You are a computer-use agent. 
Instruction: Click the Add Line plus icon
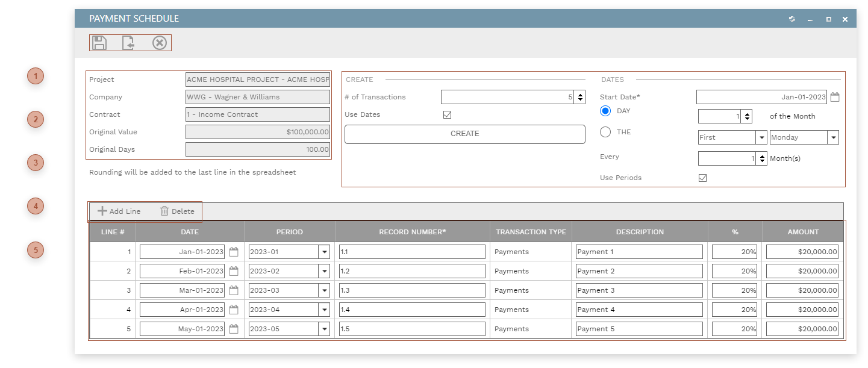coord(101,211)
